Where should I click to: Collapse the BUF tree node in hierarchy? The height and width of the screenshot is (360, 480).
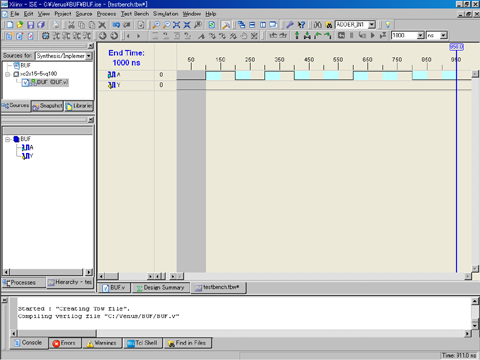coord(8,139)
